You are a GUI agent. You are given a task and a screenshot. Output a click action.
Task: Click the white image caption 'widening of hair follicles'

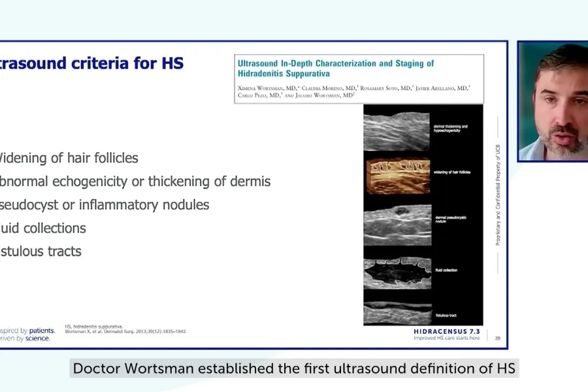click(452, 172)
